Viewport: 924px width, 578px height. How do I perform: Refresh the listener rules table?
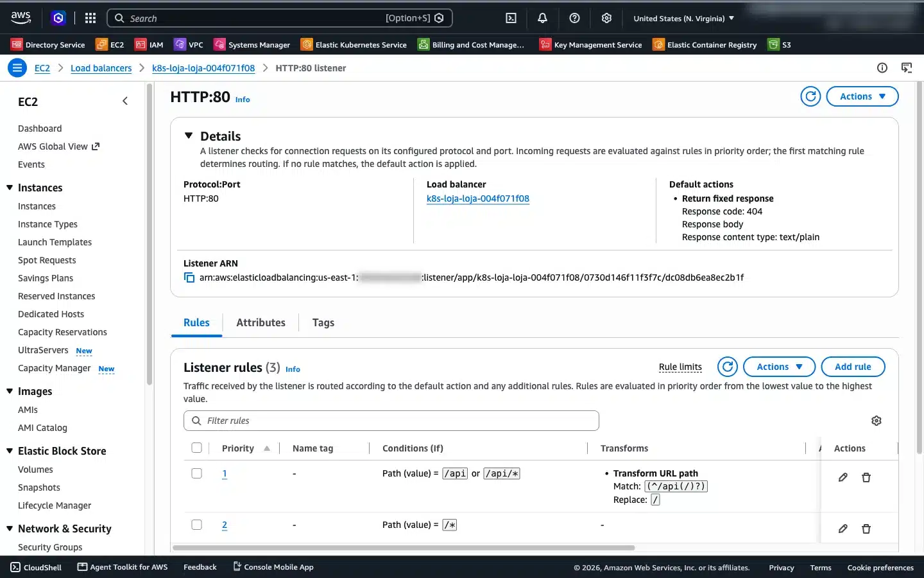[728, 367]
